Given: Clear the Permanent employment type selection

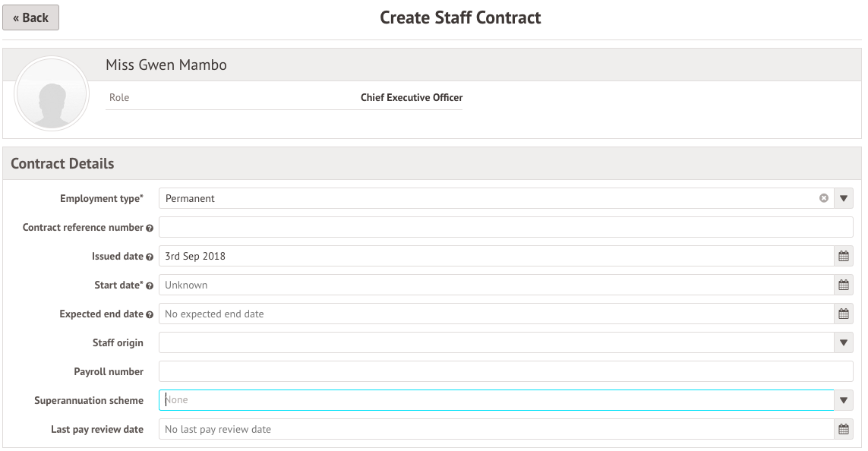Looking at the screenshot, I should pos(824,198).
